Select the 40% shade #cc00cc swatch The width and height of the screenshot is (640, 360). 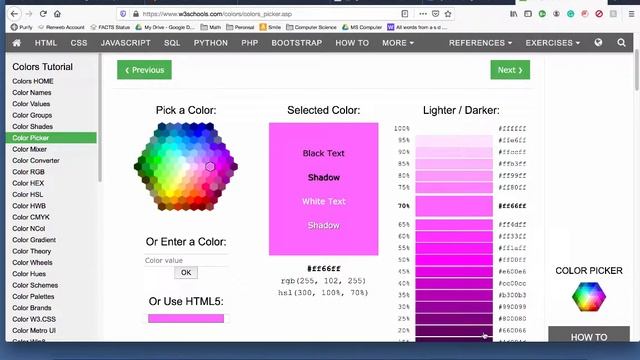[x=454, y=283]
